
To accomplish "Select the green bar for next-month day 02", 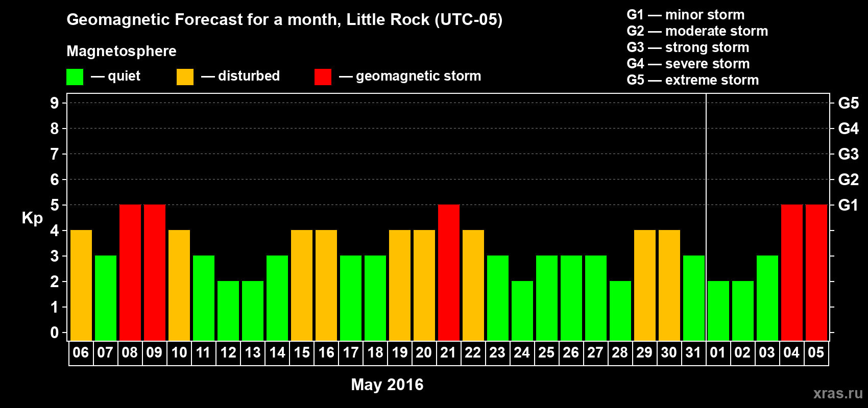I will pos(743,311).
